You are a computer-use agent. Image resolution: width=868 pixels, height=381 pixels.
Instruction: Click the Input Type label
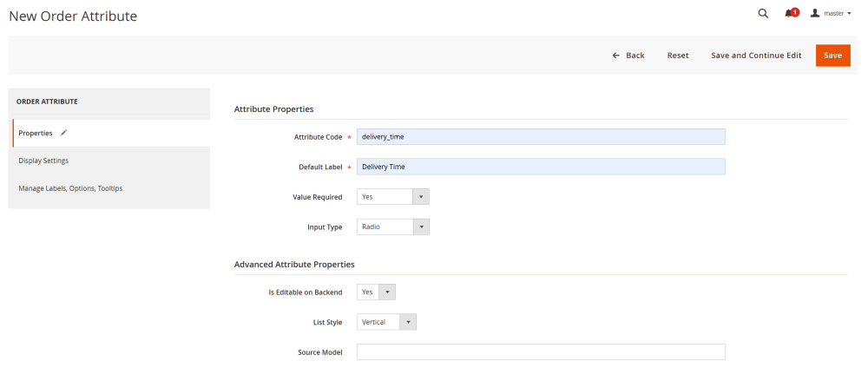point(325,227)
